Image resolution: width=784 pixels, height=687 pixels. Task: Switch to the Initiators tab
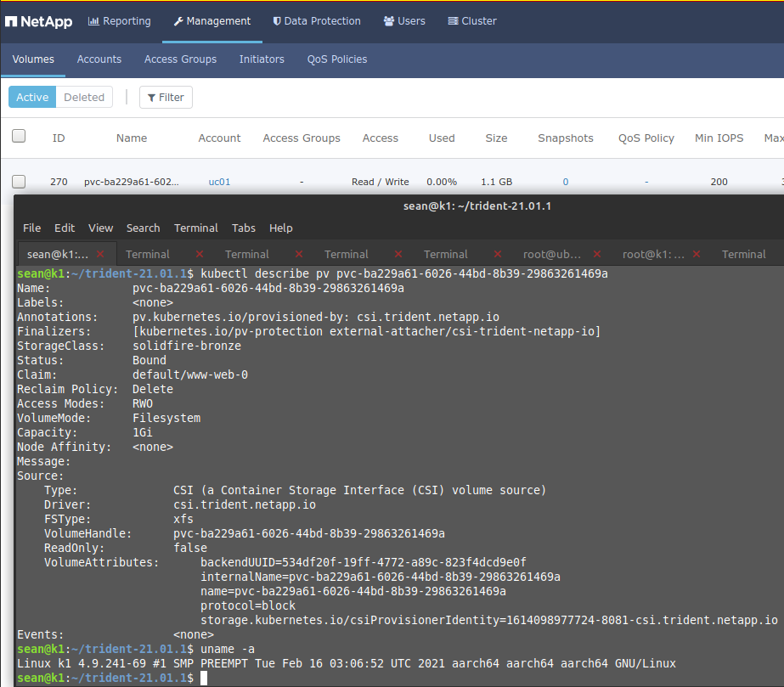click(x=262, y=59)
